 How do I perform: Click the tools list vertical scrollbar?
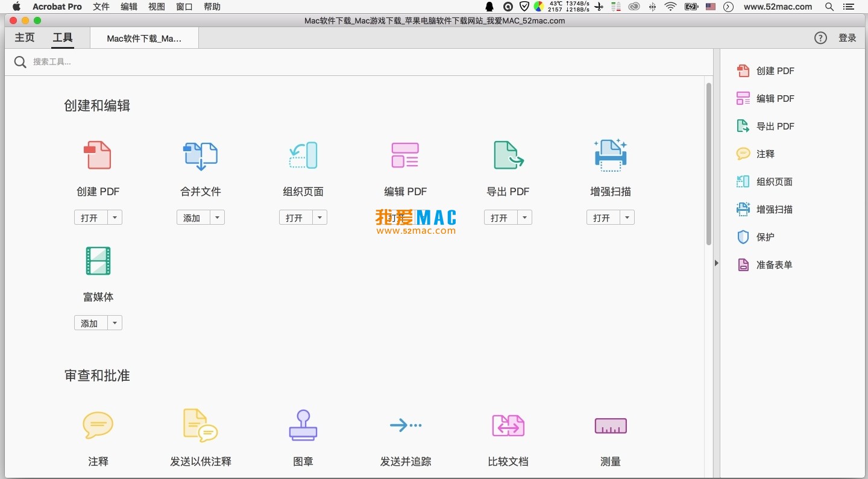coord(709,164)
